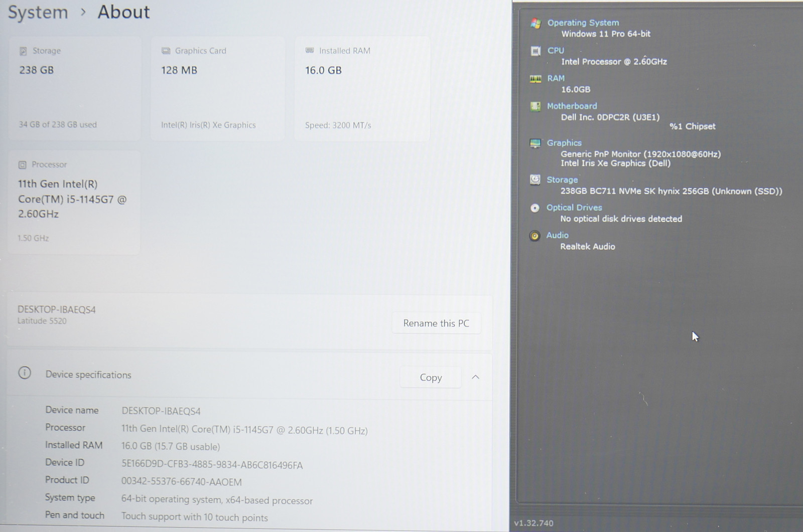Click 'Intel(R) Iris(R) Xe Graphics' card text
The image size is (803, 532).
[208, 125]
